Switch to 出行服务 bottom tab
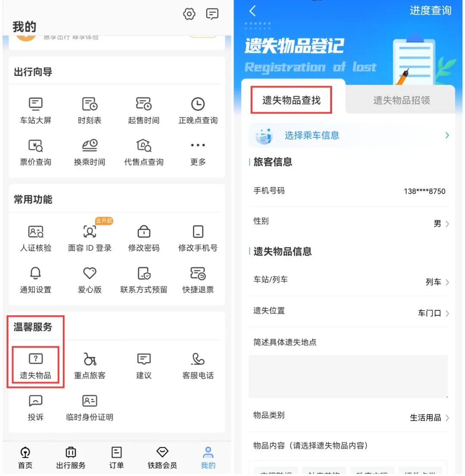The height and width of the screenshot is (476, 465). click(x=71, y=458)
